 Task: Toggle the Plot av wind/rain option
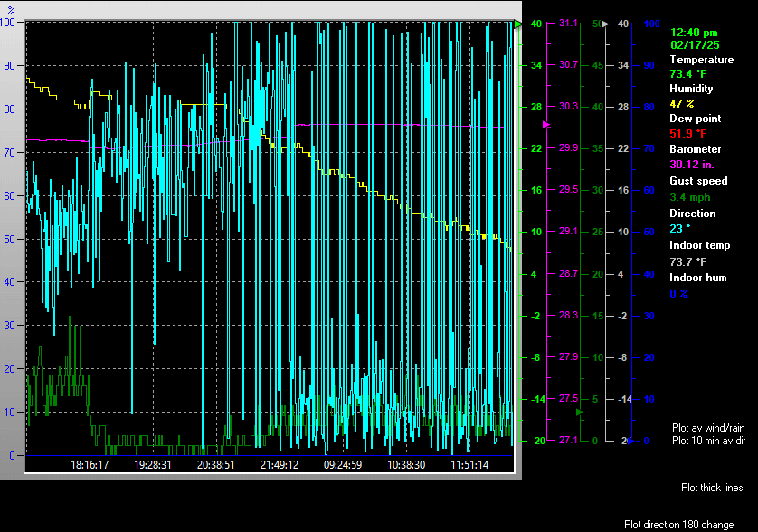click(x=708, y=426)
